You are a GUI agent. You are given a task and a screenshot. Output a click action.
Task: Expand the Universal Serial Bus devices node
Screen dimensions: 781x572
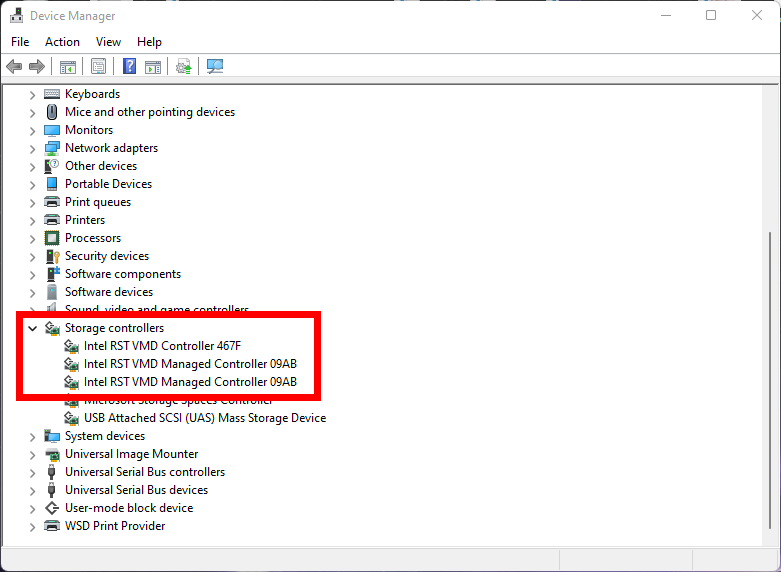[x=32, y=491]
